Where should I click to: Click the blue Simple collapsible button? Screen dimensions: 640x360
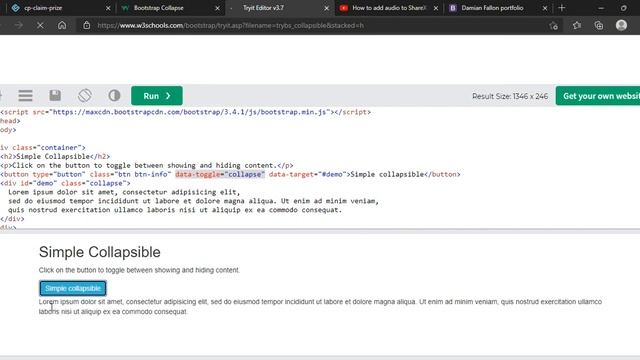73,288
